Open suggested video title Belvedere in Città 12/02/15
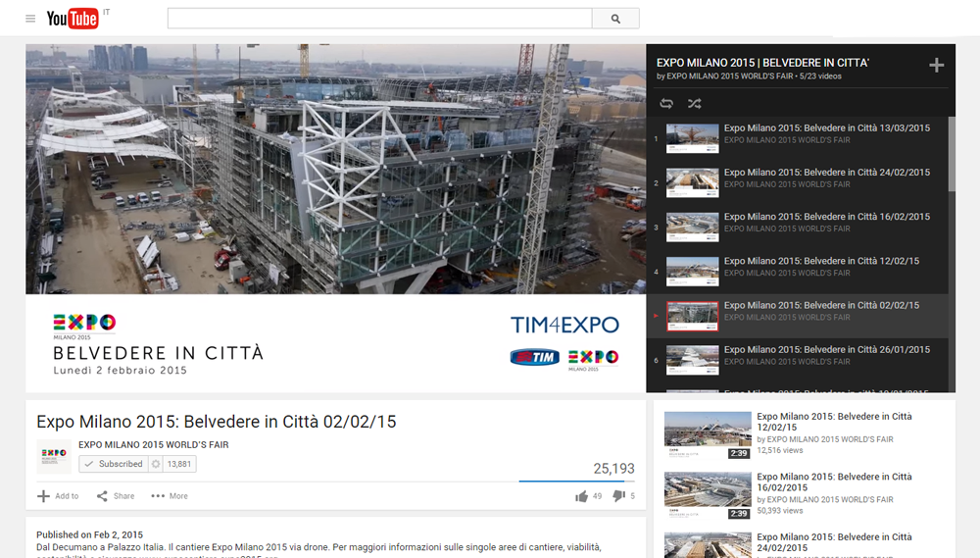Viewport: 980px width, 558px height. coord(834,422)
